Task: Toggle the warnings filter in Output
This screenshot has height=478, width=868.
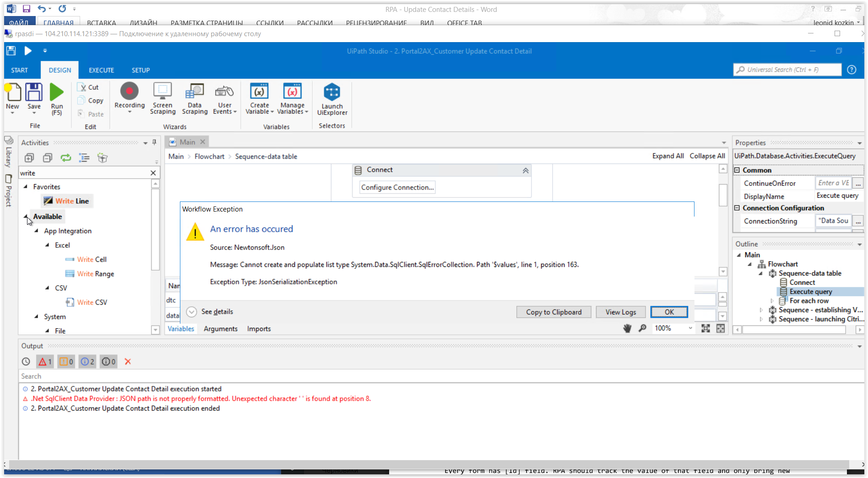Action: coord(66,362)
